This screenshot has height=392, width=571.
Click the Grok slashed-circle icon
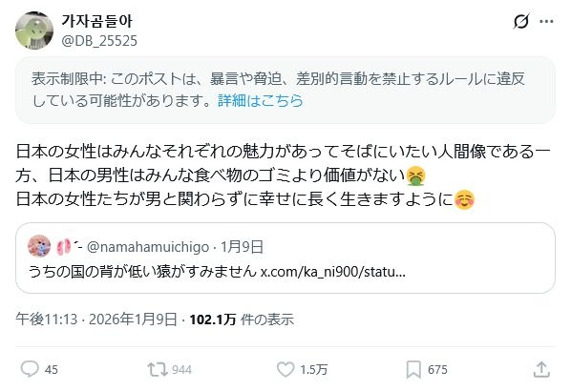click(x=520, y=21)
